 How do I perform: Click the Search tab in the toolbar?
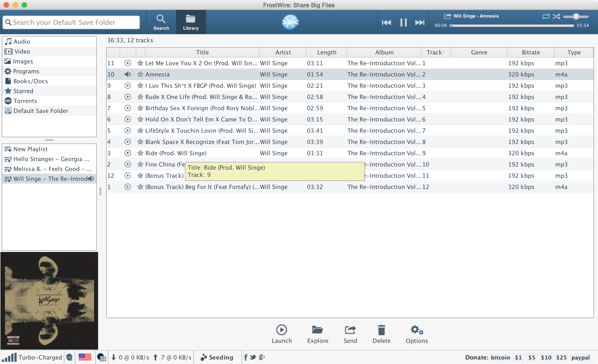[162, 23]
